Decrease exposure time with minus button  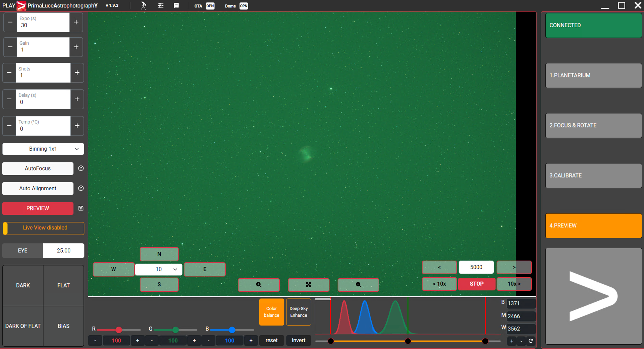tap(10, 22)
